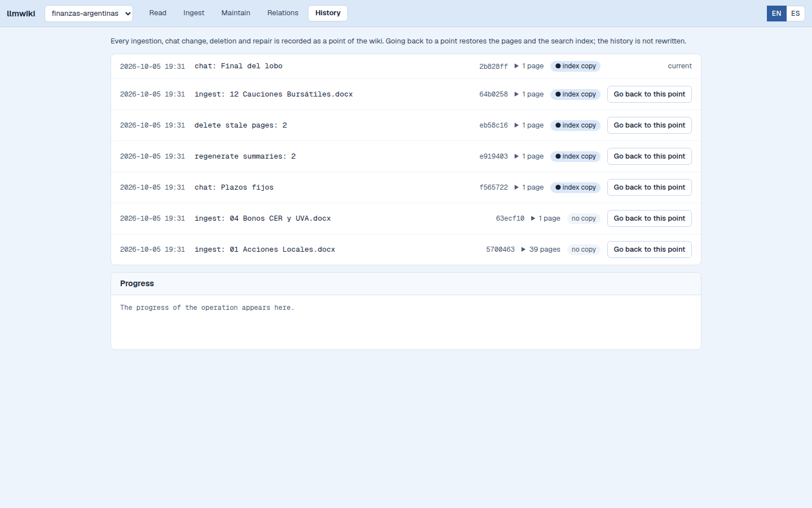Expand the 1 page details for commit eb58c16
The height and width of the screenshot is (508, 812).
pyautogui.click(x=529, y=125)
